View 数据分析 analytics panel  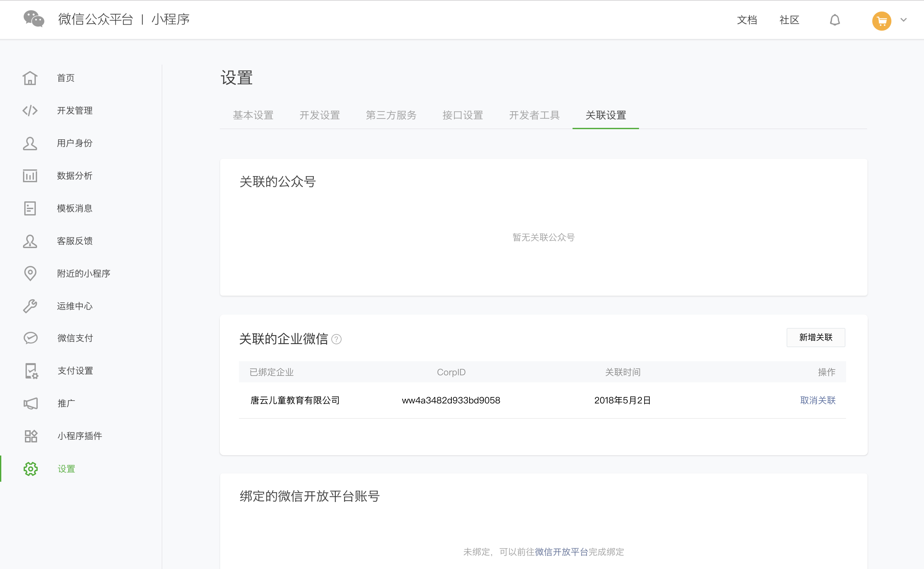pyautogui.click(x=75, y=176)
